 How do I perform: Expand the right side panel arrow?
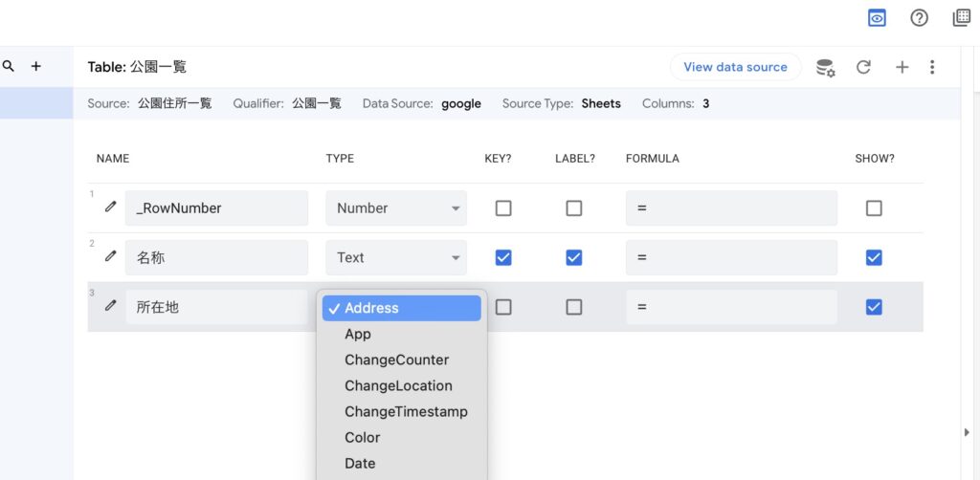pos(967,432)
